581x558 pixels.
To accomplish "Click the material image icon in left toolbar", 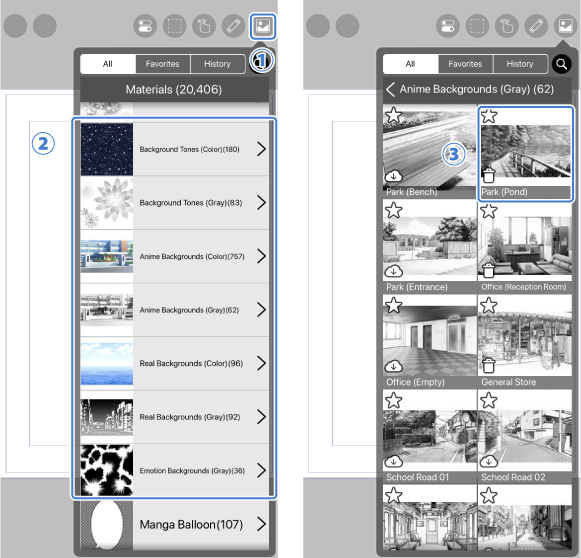I will [263, 26].
